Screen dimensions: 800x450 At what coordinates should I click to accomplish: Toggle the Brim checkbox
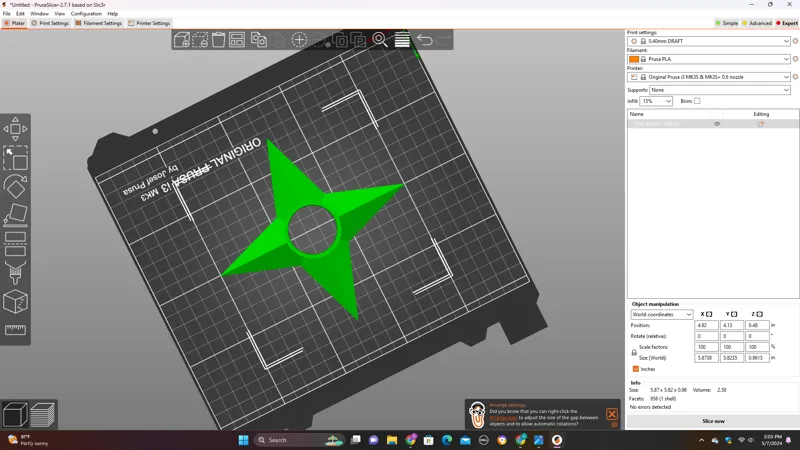(x=697, y=101)
